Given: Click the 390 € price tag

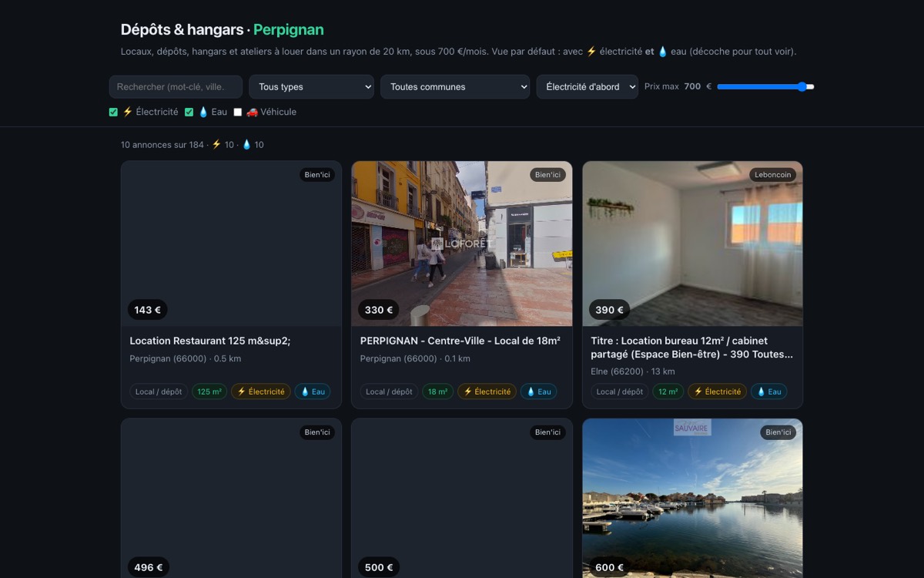Looking at the screenshot, I should (610, 310).
